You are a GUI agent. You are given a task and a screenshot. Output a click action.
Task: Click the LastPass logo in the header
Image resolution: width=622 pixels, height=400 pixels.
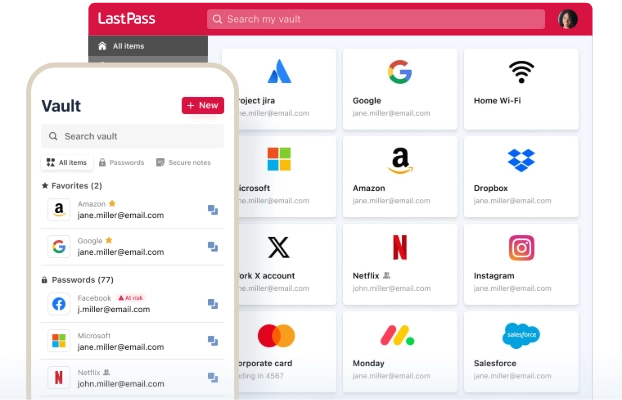coord(126,18)
